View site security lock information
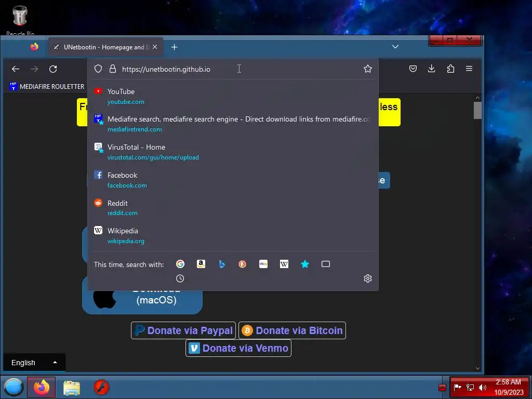This screenshot has width=532, height=399. click(113, 69)
